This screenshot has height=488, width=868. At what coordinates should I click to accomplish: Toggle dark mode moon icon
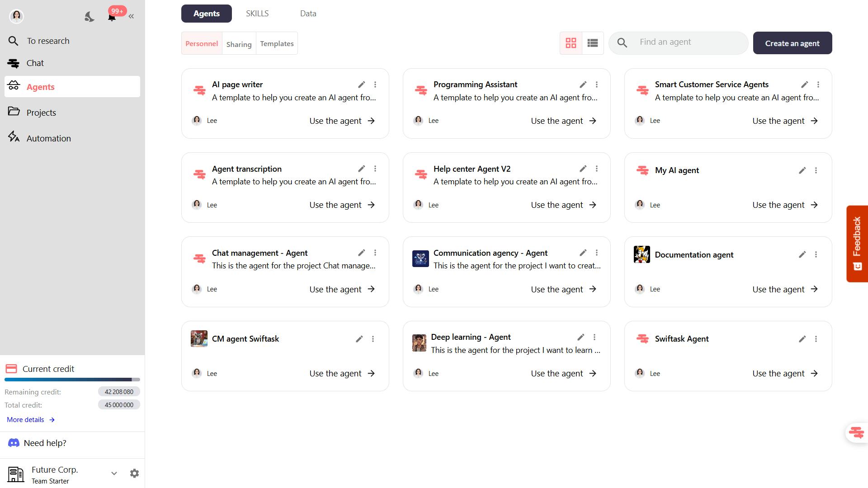click(90, 17)
